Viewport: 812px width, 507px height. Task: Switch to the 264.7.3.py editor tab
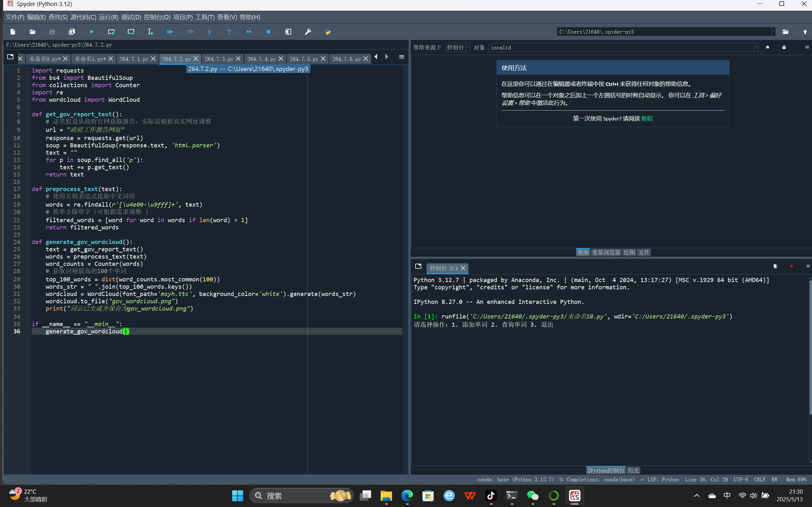219,59
